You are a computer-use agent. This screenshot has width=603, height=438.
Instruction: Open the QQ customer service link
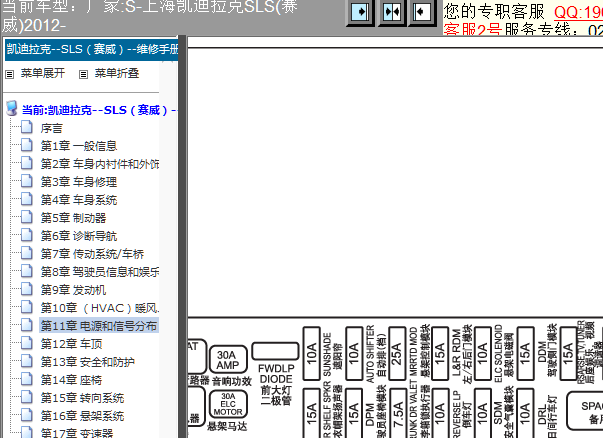(x=578, y=13)
